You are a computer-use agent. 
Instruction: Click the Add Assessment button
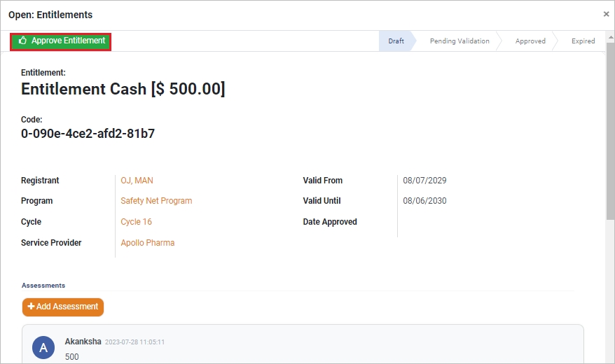point(63,307)
